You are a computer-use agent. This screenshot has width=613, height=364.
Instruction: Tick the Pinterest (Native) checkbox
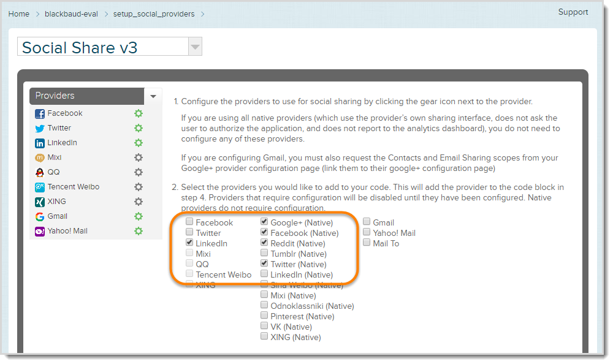coord(264,316)
